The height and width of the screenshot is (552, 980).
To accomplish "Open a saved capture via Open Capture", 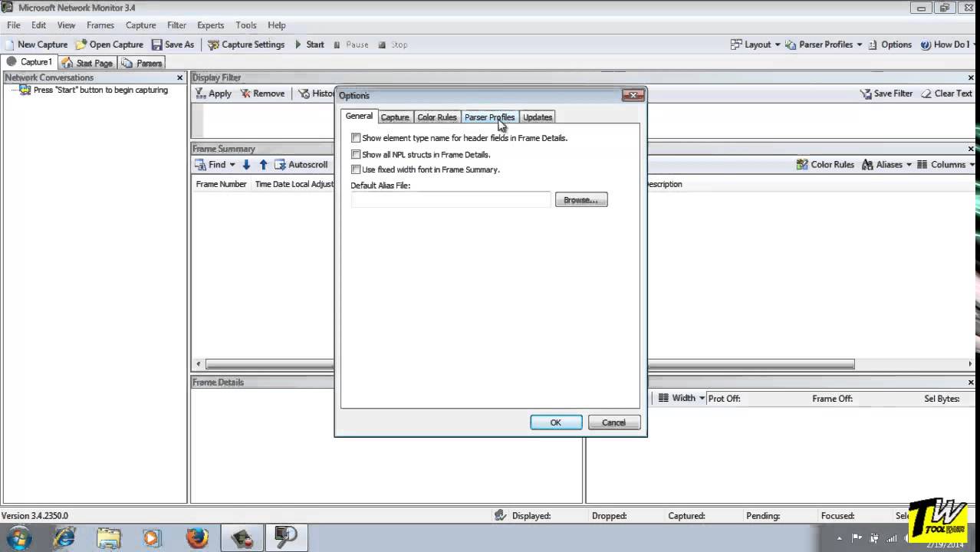I will click(109, 44).
